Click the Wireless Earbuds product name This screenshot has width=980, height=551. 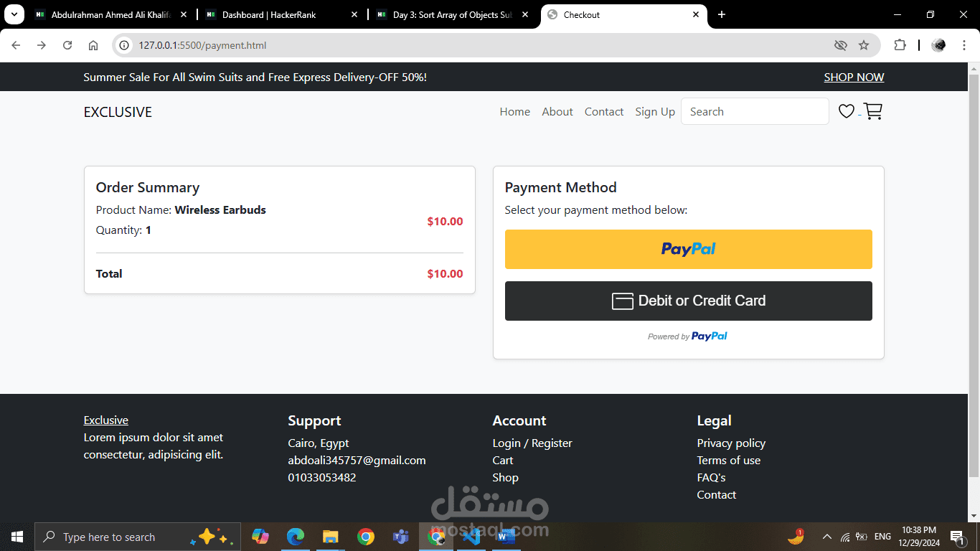point(220,209)
